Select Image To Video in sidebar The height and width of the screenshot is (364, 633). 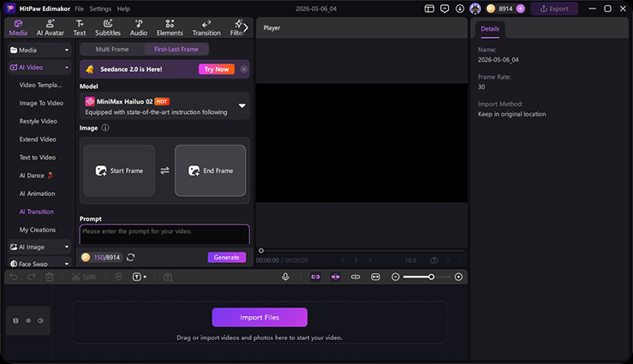click(41, 103)
